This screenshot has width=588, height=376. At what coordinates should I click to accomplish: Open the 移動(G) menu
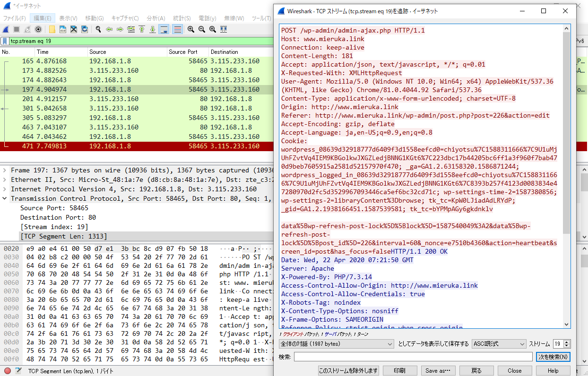pyautogui.click(x=95, y=18)
